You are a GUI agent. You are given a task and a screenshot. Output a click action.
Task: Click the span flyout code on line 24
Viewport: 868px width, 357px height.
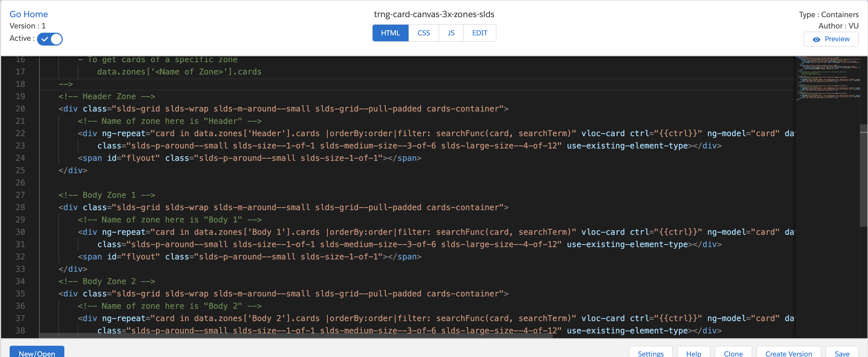pos(250,158)
